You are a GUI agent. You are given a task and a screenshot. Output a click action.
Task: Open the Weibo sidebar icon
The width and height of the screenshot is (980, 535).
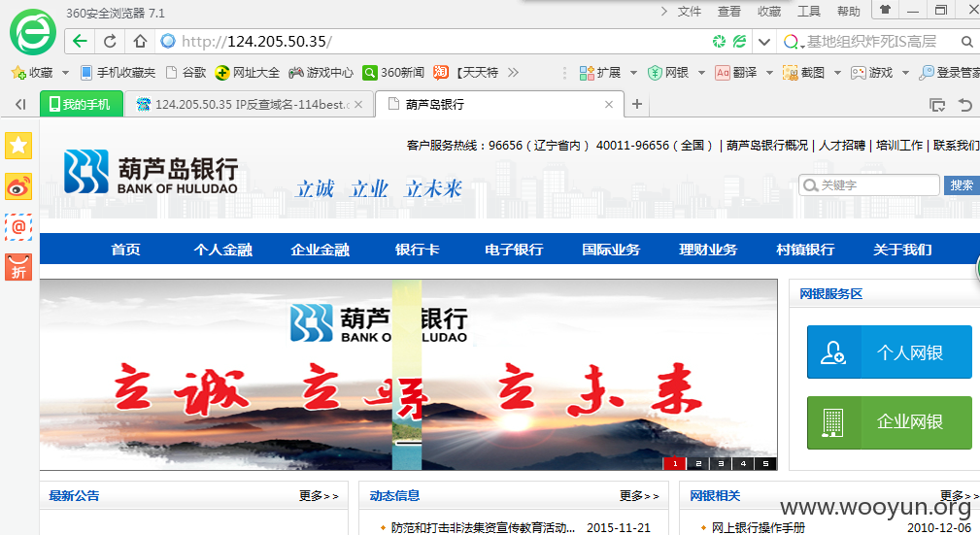tap(18, 186)
